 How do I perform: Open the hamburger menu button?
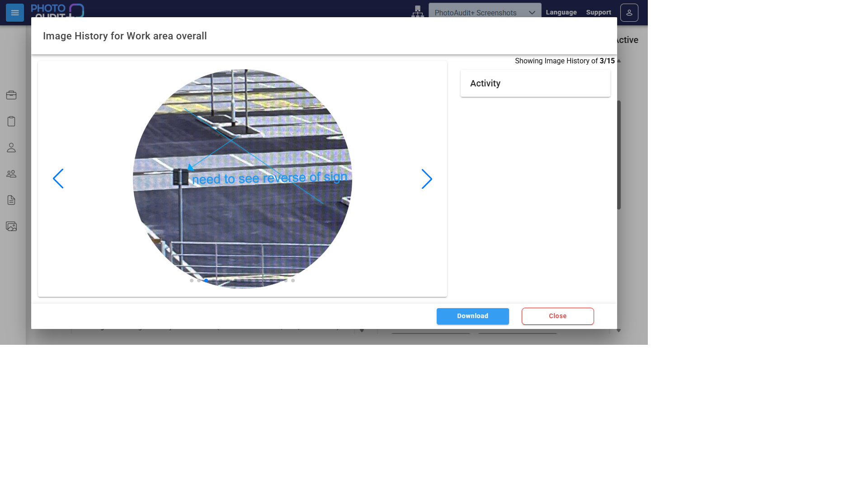click(15, 13)
